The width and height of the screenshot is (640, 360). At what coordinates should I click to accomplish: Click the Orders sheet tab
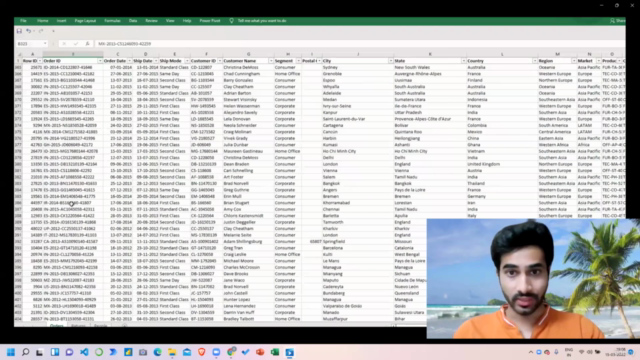click(x=56, y=325)
